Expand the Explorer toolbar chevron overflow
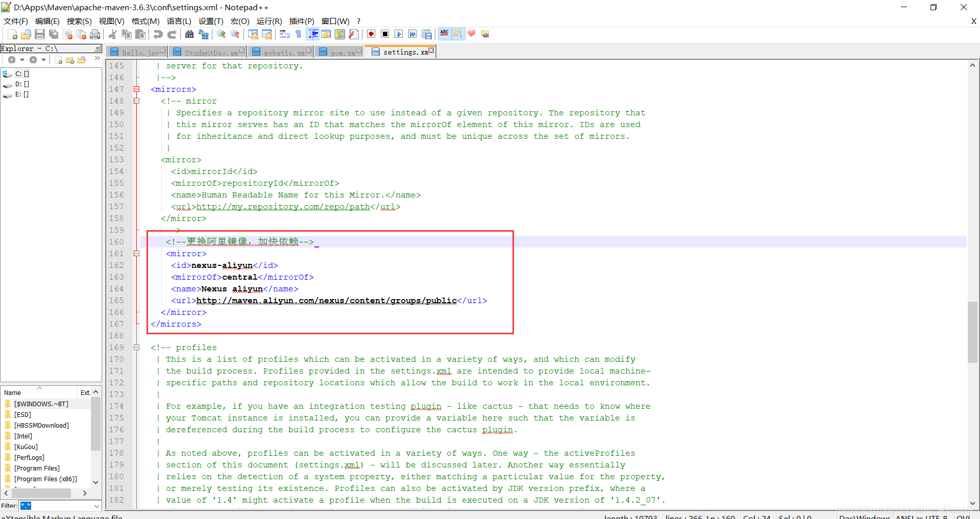The image size is (980, 519). 97,59
